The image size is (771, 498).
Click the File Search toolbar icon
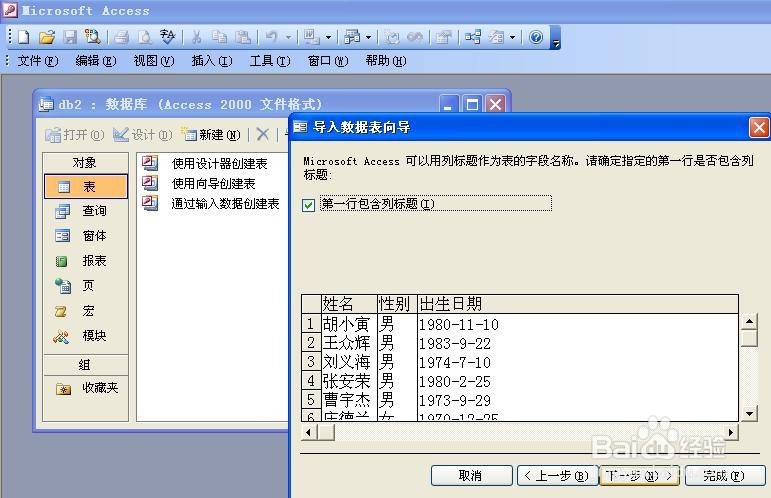click(x=92, y=37)
